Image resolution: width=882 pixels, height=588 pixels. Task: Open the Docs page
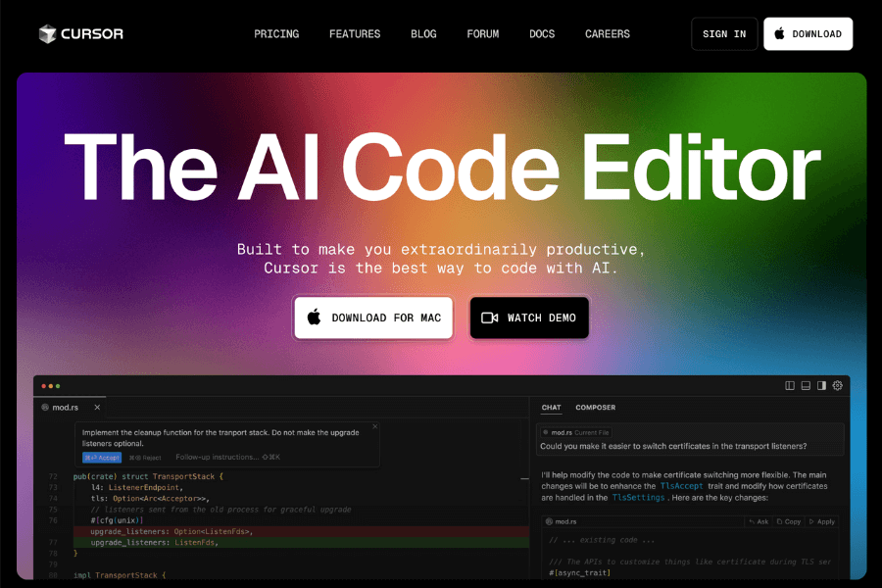[542, 33]
